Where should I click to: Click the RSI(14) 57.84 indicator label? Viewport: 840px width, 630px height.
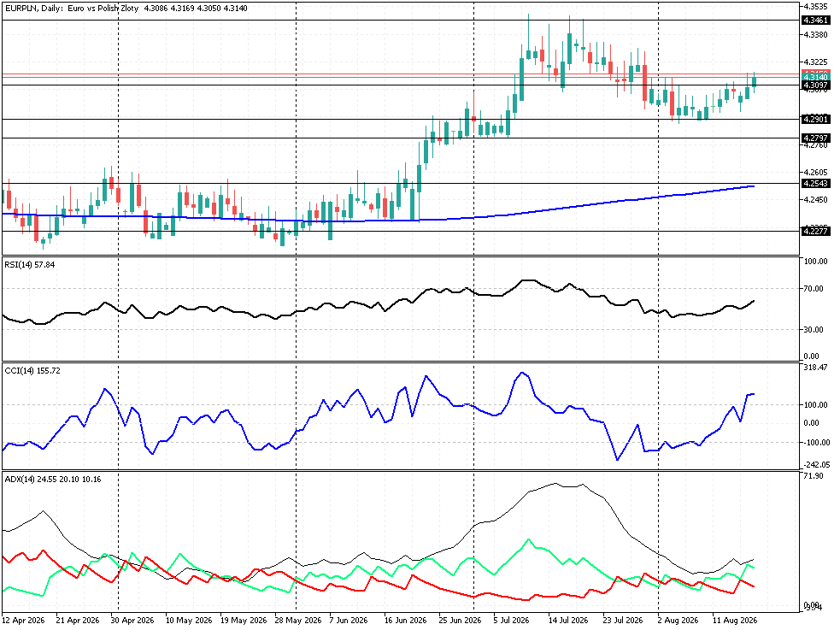[29, 265]
